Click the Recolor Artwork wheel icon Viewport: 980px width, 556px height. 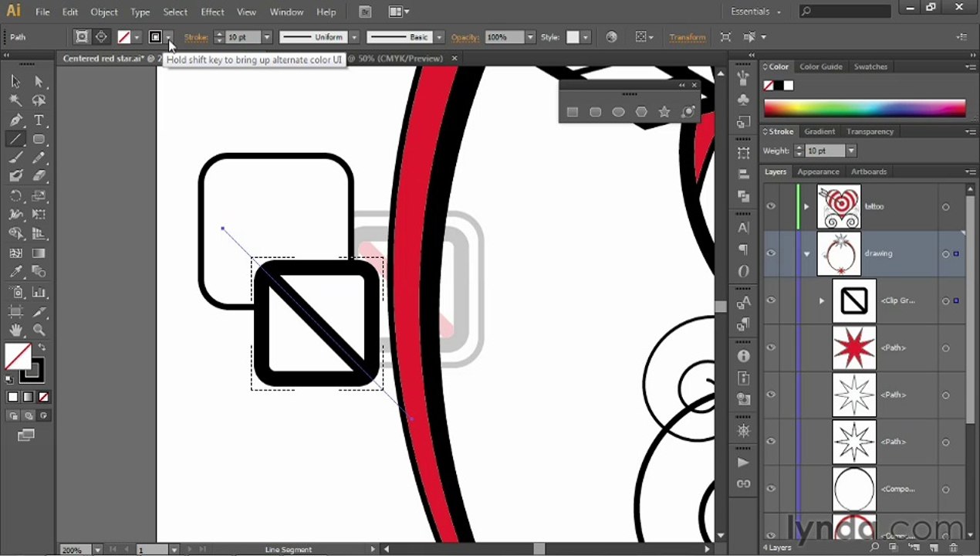611,37
